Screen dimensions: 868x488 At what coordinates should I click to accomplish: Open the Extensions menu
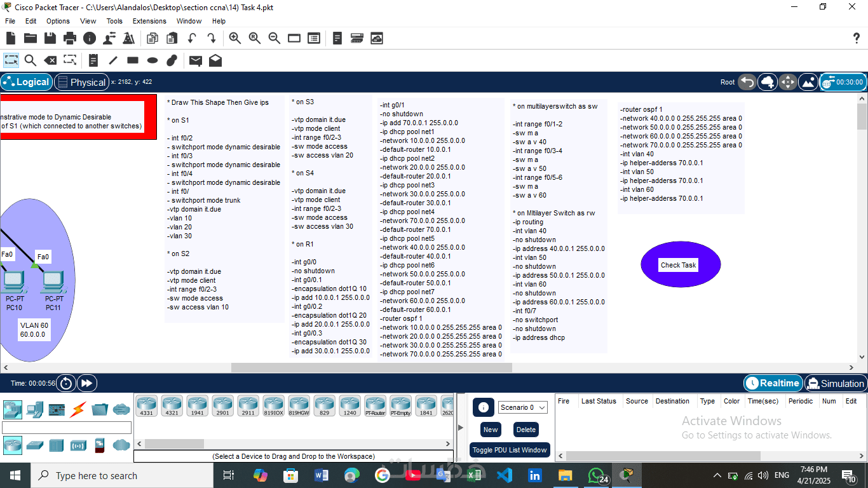(149, 21)
